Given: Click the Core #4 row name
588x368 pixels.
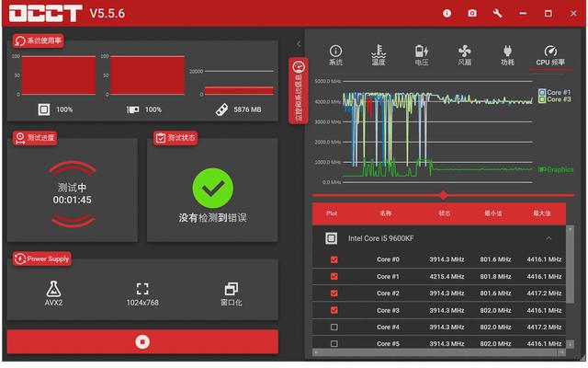Looking at the screenshot, I should pyautogui.click(x=388, y=328).
